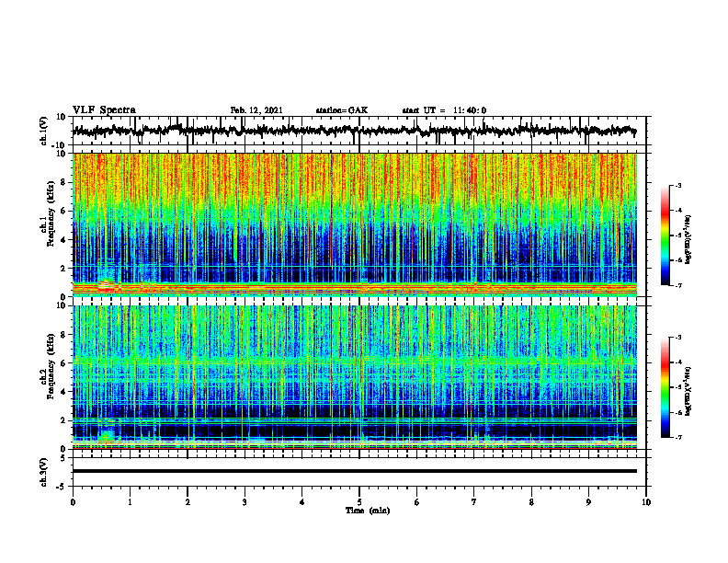Click the "6" kHz tick on ch.1 spectrogram
The height and width of the screenshot is (563, 728).
tap(63, 211)
